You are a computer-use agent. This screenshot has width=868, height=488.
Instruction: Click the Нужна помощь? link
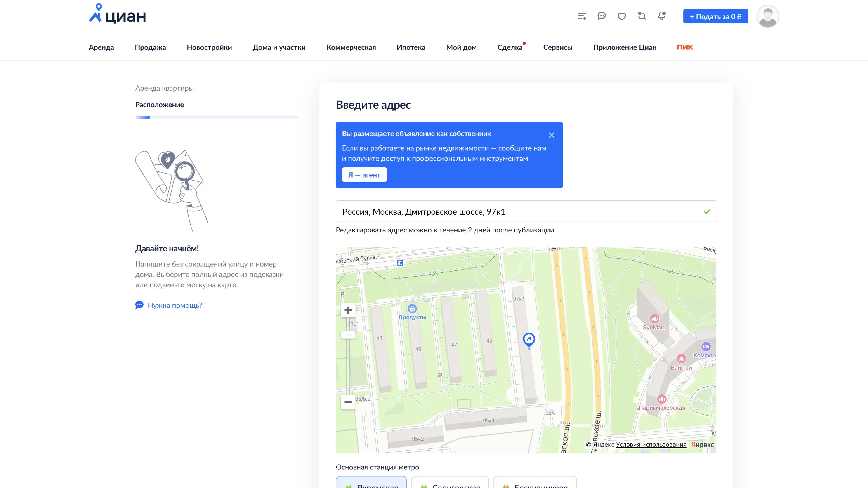click(x=175, y=305)
